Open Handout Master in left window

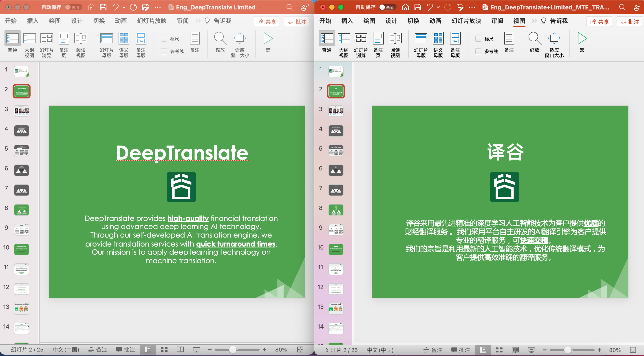pyautogui.click(x=124, y=44)
